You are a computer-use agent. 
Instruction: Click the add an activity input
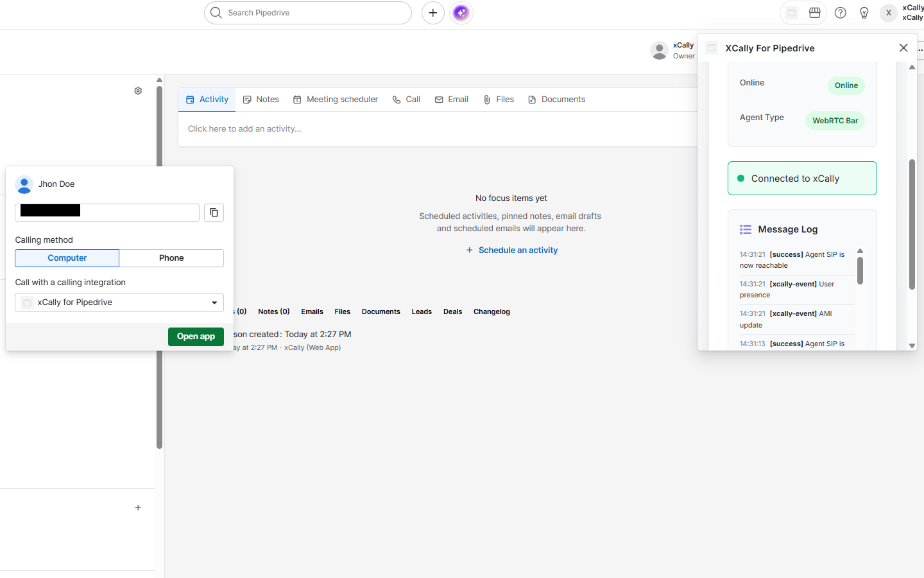(438, 129)
